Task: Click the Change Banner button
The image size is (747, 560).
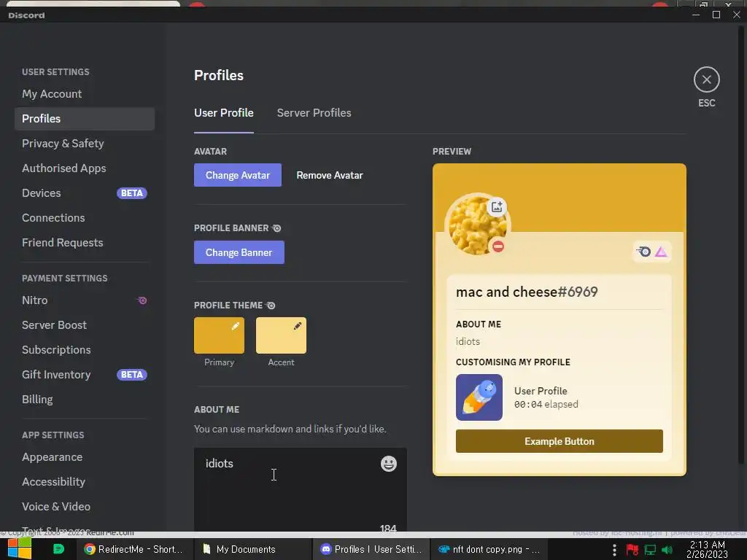Action: click(239, 252)
